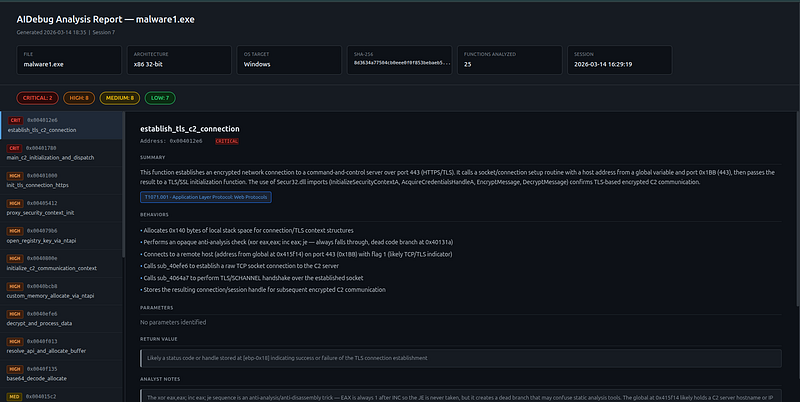Image resolution: width=800 pixels, height=402 pixels.
Task: Select the MED function at 0x004015c2
Action: coord(61,395)
